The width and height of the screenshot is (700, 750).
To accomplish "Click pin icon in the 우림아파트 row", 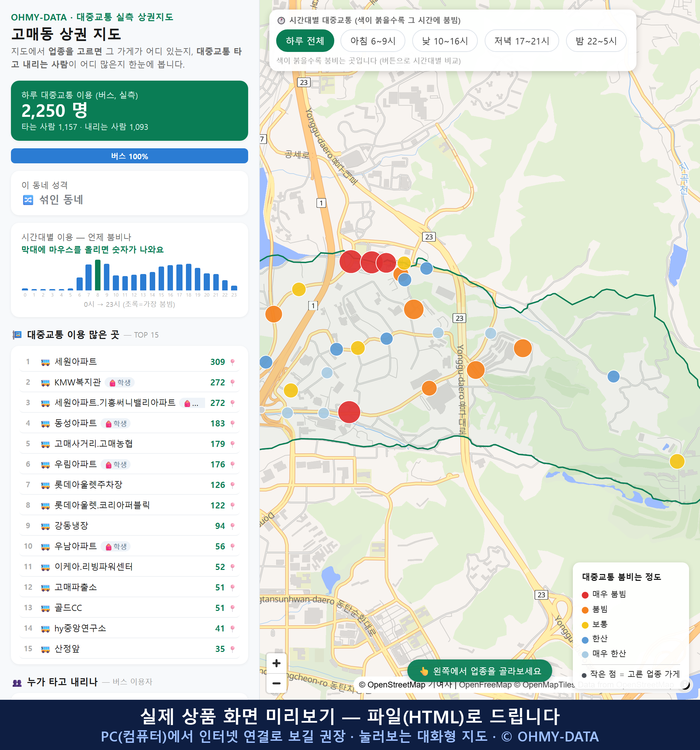I will pos(232,464).
